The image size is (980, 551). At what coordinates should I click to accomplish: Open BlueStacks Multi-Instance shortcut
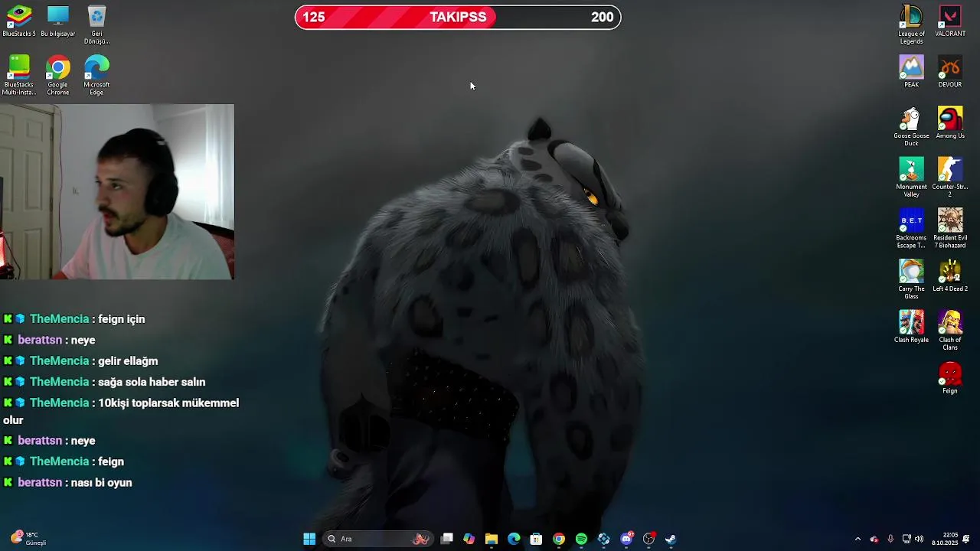point(19,76)
